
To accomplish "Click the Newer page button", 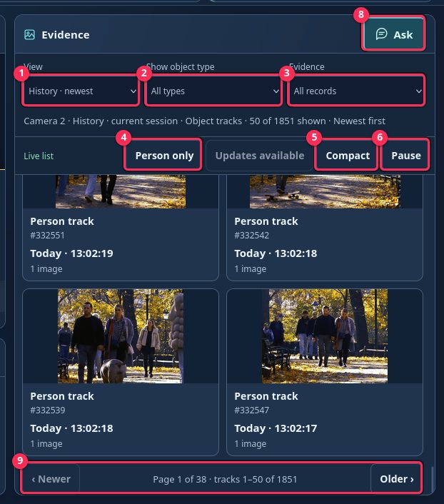I will coord(51,479).
